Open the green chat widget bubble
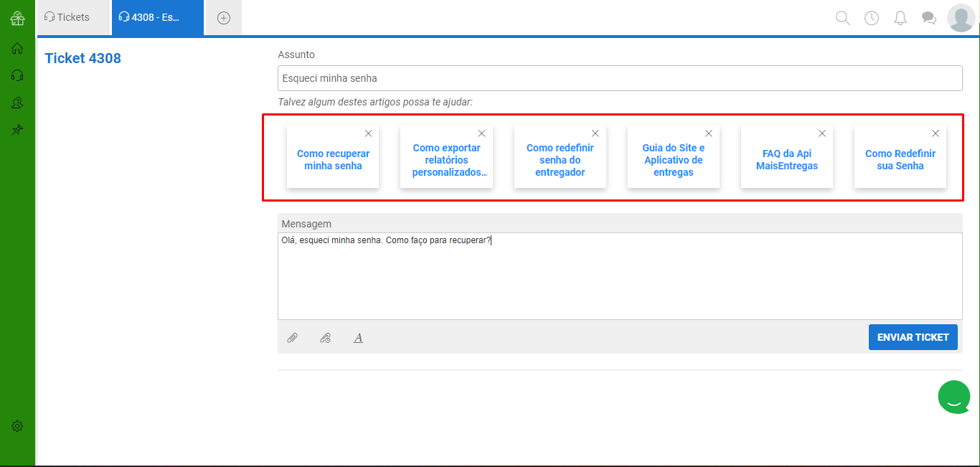The image size is (980, 467). (954, 397)
